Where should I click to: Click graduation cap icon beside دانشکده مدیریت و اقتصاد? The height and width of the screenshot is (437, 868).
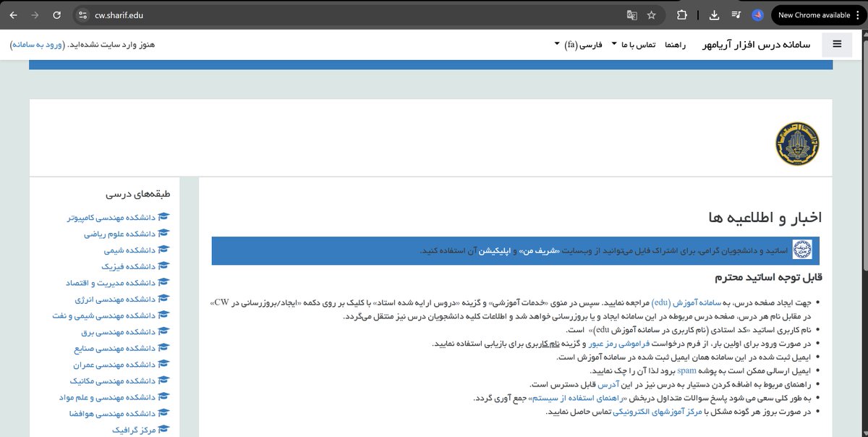(x=163, y=283)
